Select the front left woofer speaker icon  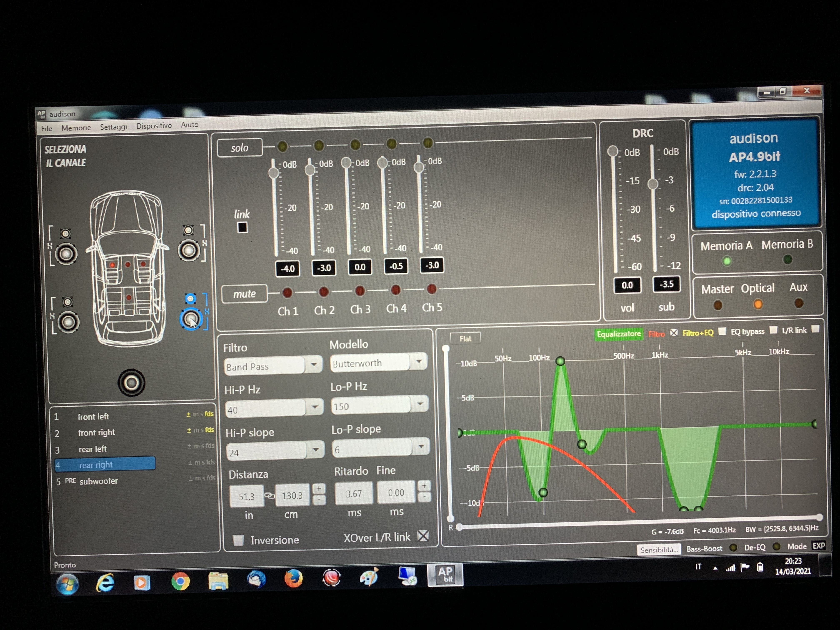(x=66, y=254)
